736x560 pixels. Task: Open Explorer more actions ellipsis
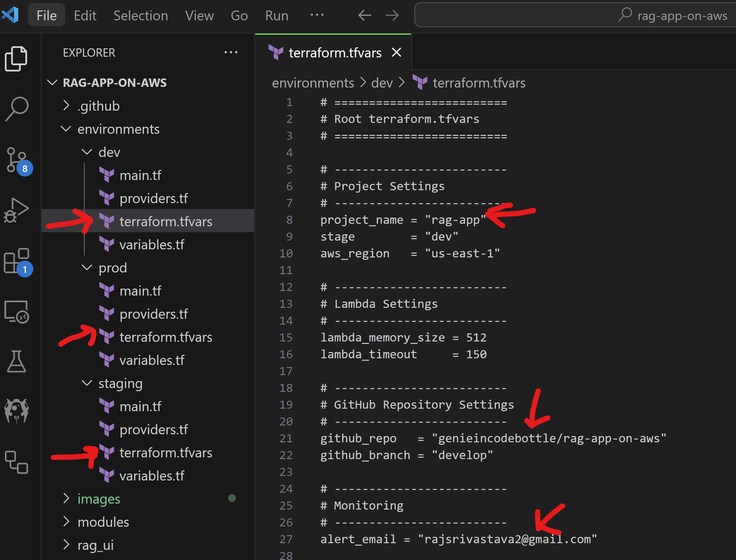(x=231, y=53)
